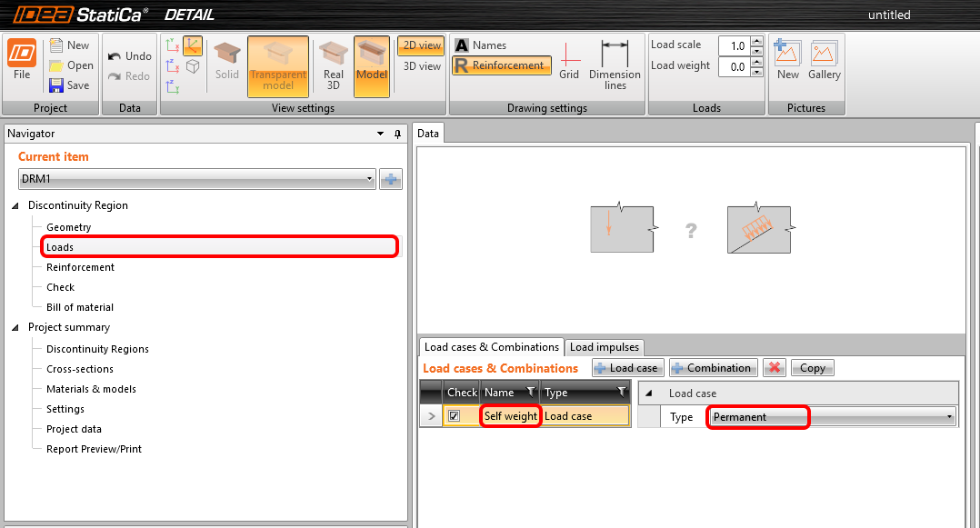
Task: Click the Redo button
Action: coord(129,76)
